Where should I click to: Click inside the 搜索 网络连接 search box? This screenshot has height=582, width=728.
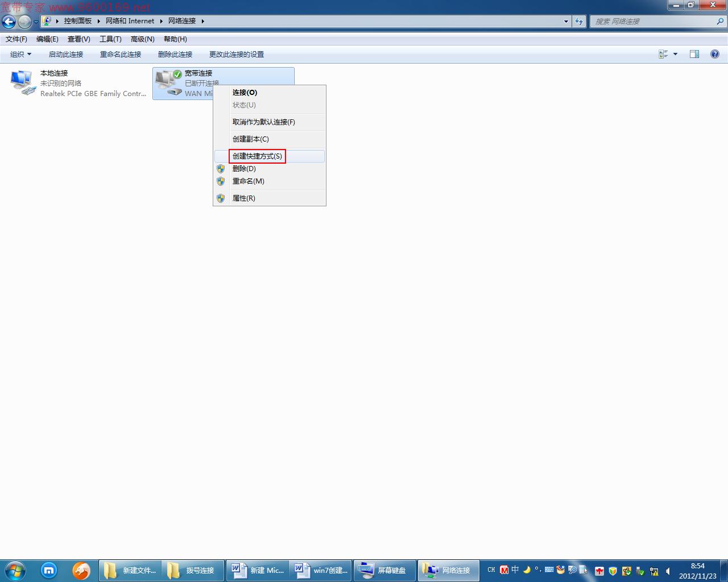[654, 20]
